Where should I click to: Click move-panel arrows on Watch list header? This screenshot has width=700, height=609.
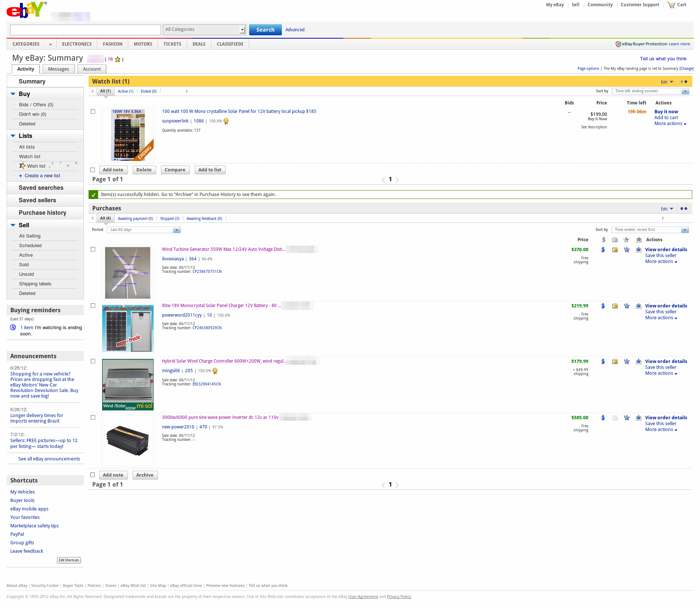click(x=684, y=82)
